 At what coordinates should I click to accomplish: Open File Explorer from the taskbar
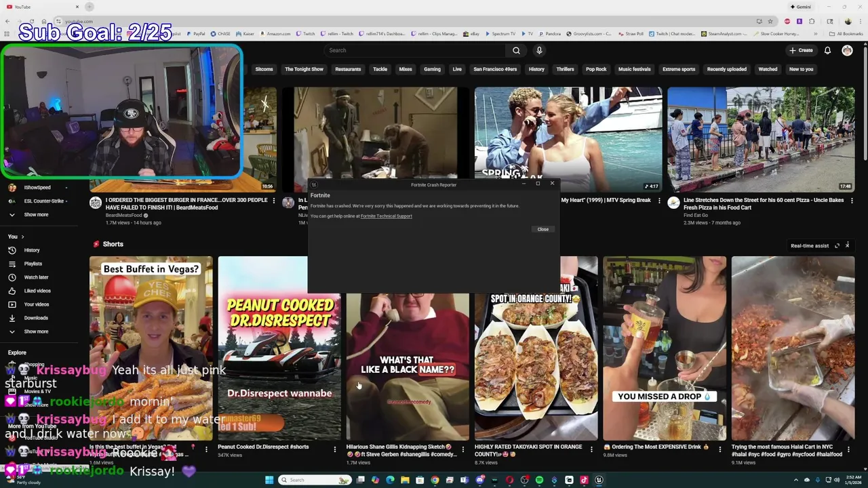pos(405,480)
